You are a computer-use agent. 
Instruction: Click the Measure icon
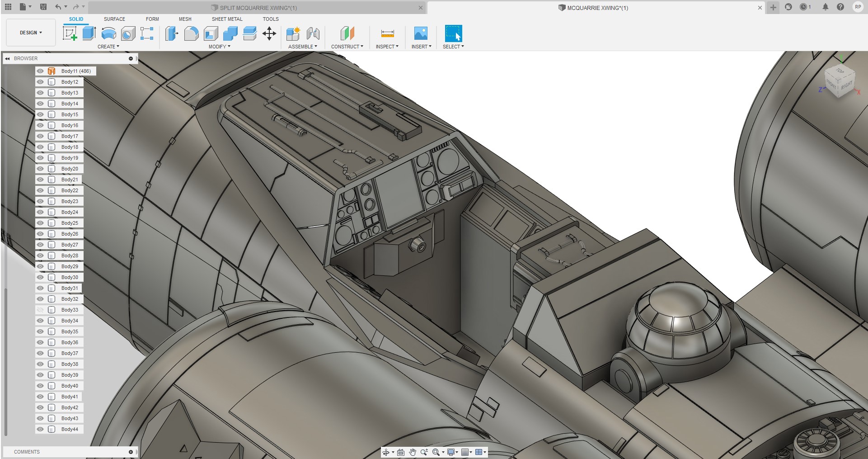(387, 33)
